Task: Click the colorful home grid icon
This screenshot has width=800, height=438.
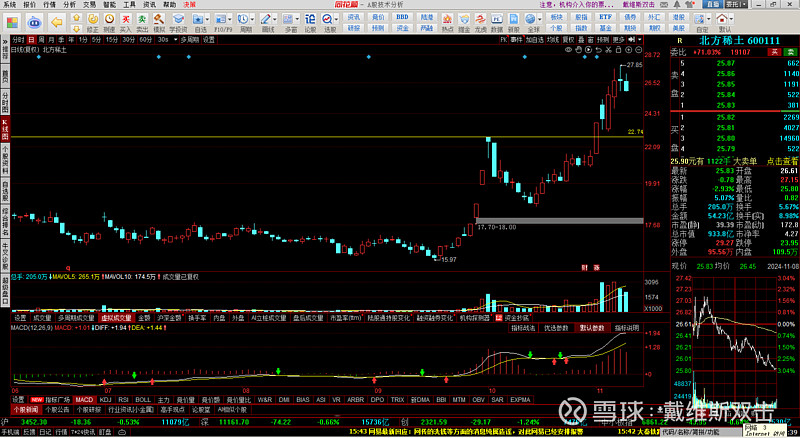Action: (x=12, y=22)
